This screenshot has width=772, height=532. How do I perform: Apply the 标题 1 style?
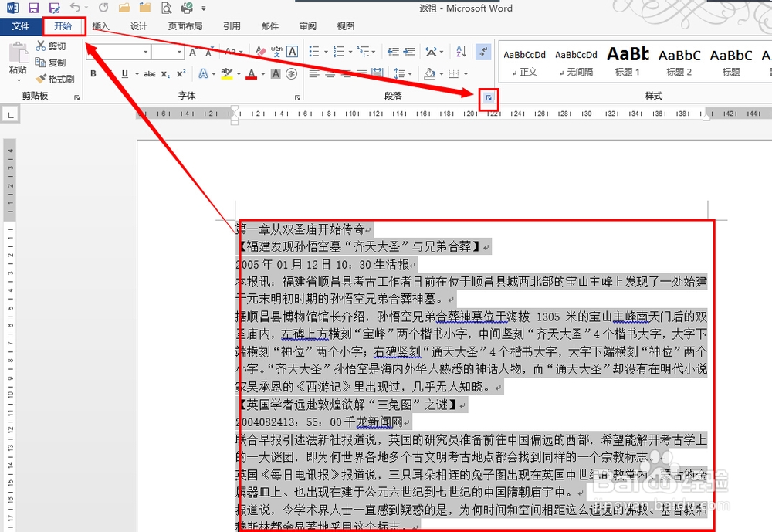tap(627, 61)
